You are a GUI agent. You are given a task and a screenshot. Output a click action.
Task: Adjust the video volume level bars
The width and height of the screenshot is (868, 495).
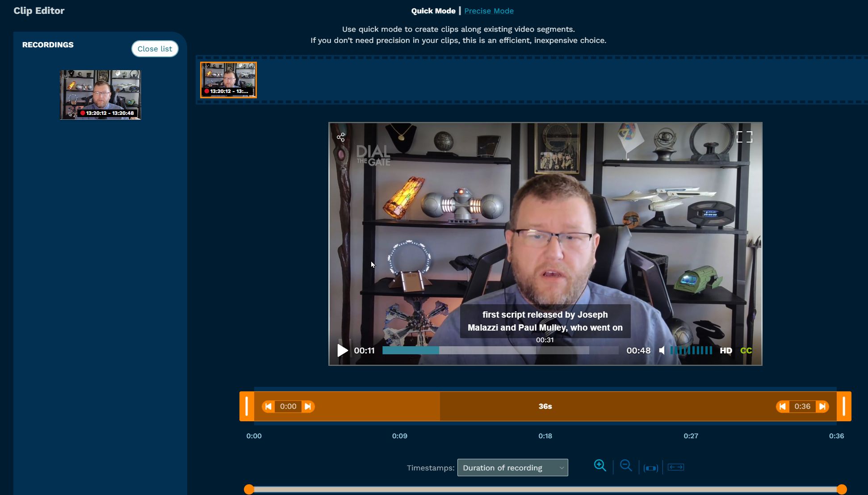click(x=691, y=350)
